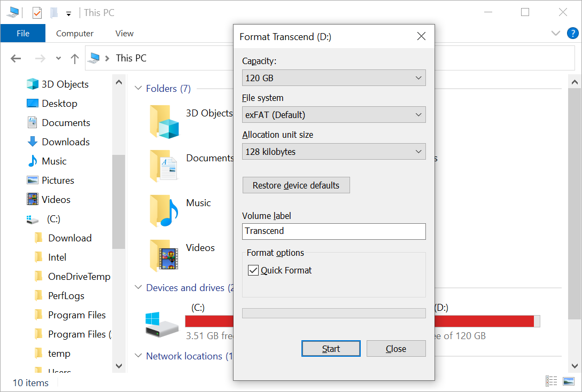This screenshot has height=392, width=582.
Task: Click Start to begin formatting
Action: click(x=331, y=348)
